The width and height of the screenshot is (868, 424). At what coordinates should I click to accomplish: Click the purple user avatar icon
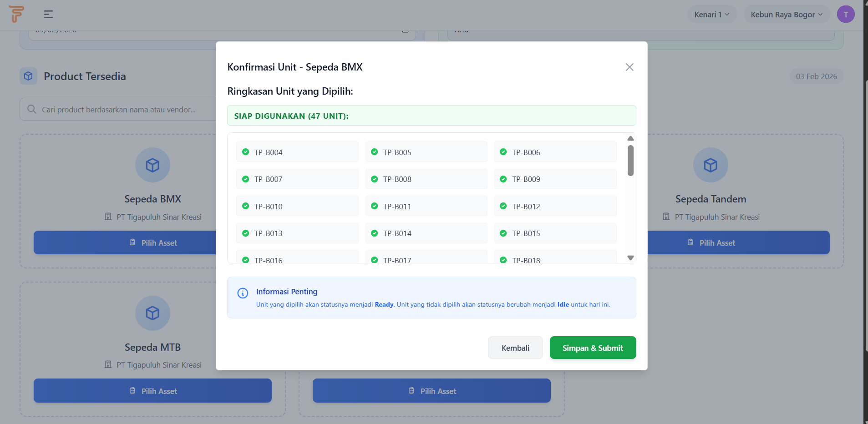845,15
